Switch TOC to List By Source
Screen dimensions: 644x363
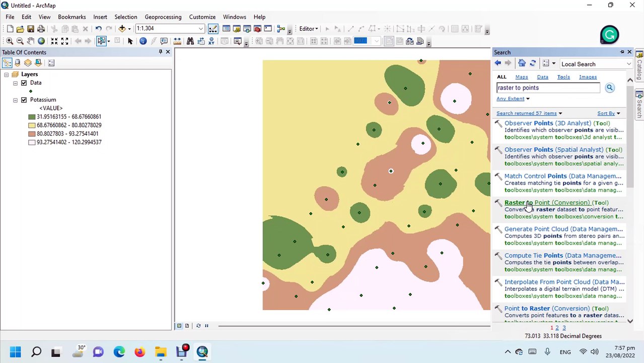[18, 63]
